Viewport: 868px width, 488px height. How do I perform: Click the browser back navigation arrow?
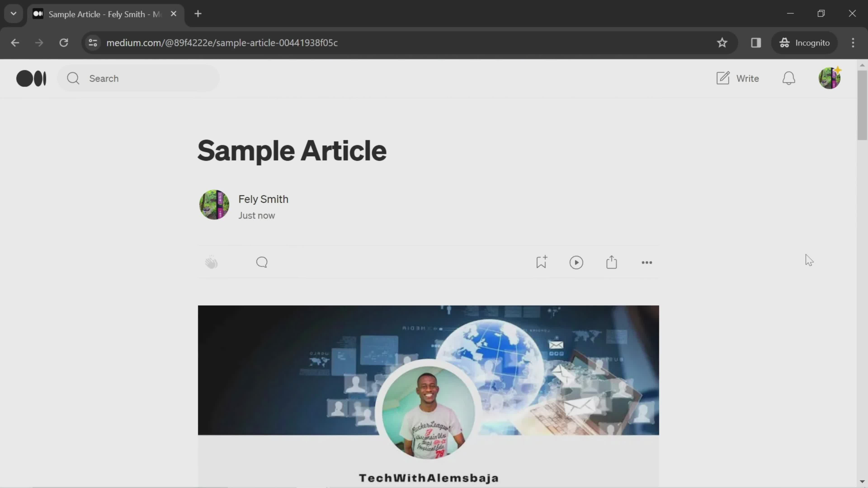point(15,42)
